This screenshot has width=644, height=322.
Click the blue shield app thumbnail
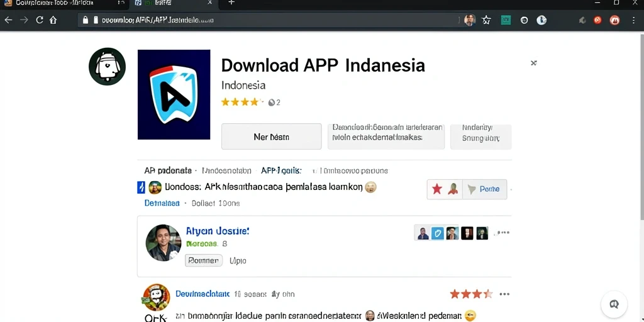174,94
